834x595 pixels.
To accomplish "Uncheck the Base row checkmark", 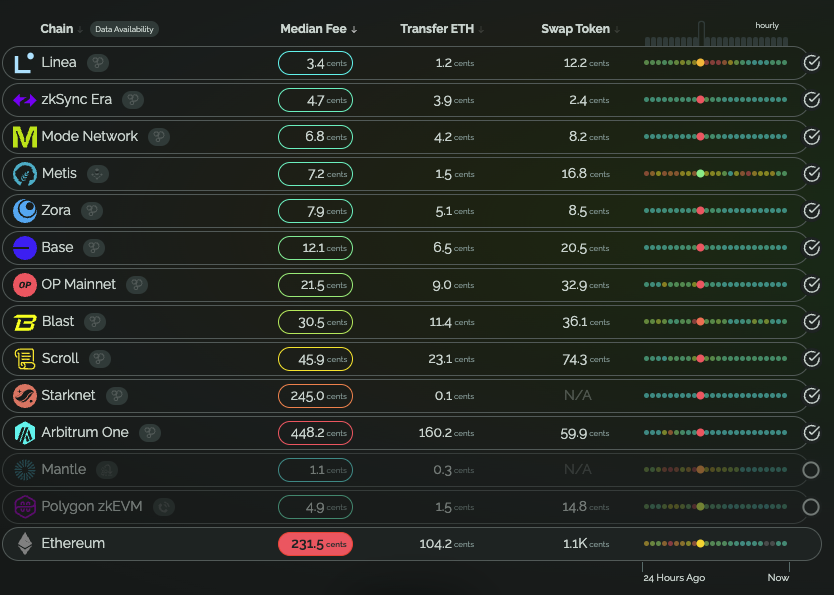I will coord(812,248).
